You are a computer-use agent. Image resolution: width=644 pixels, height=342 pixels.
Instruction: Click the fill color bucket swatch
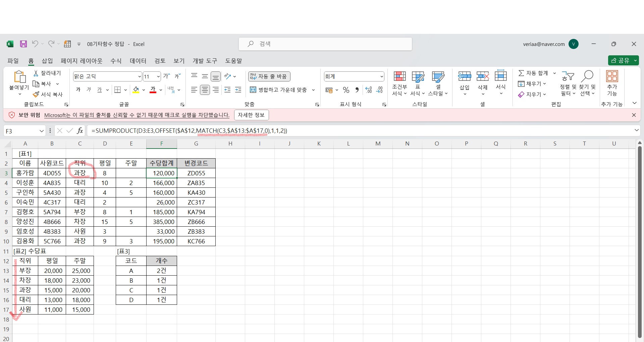pyautogui.click(x=136, y=90)
